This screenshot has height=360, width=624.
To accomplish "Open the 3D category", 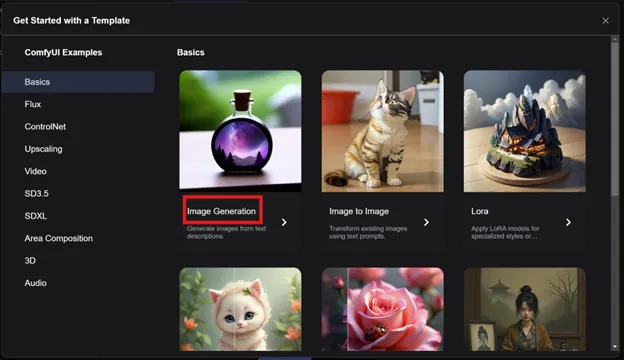I will click(x=30, y=261).
